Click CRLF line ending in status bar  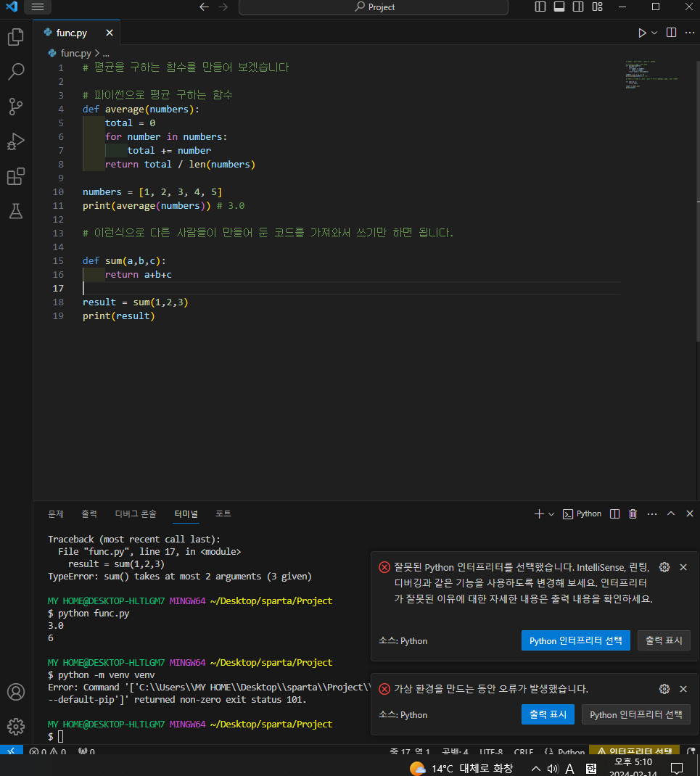(523, 751)
